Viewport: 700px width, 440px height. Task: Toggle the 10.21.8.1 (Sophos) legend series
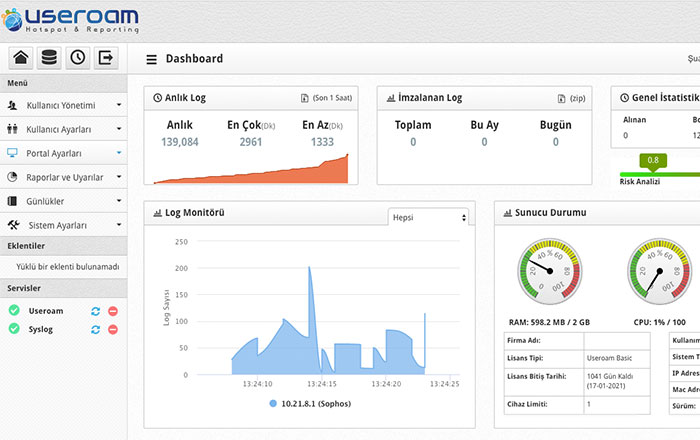click(x=310, y=404)
